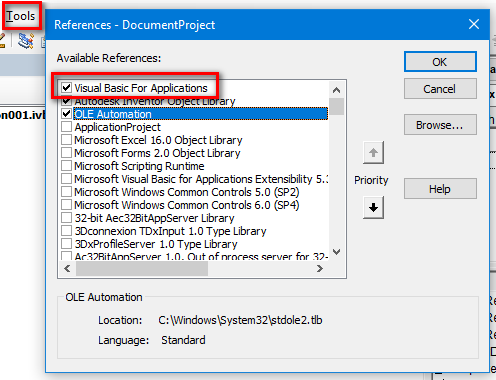This screenshot has width=496, height=380.
Task: Select Microsoft Excel 16.0 Object Library text
Action: click(x=158, y=140)
